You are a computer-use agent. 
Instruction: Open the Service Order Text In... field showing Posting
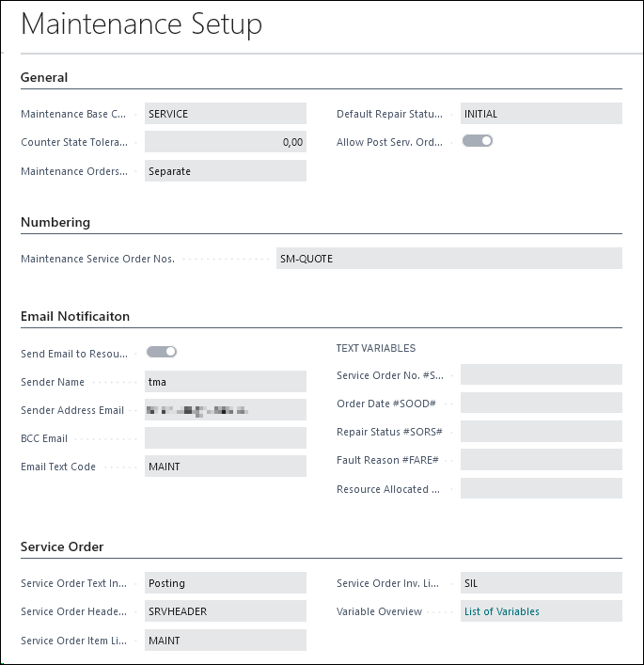click(225, 583)
